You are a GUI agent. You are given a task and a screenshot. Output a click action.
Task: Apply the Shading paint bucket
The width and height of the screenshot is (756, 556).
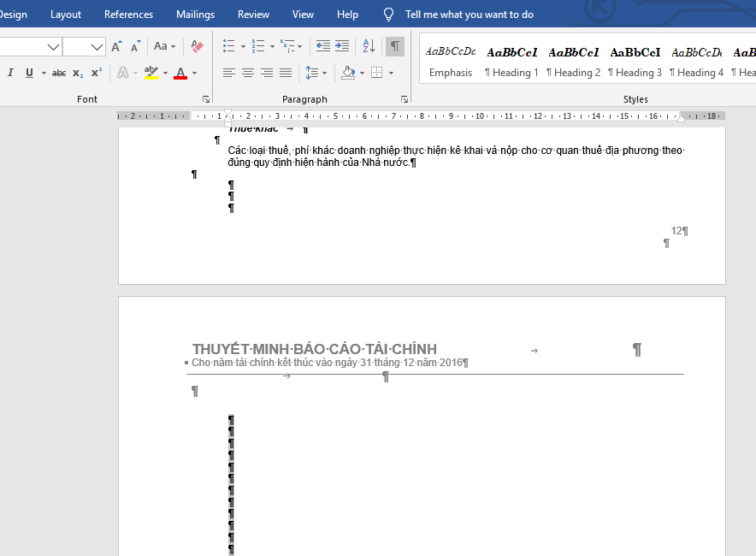point(348,73)
